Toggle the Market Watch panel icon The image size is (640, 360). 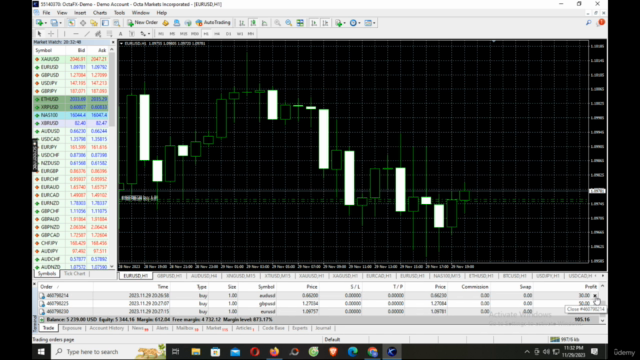tap(71, 23)
